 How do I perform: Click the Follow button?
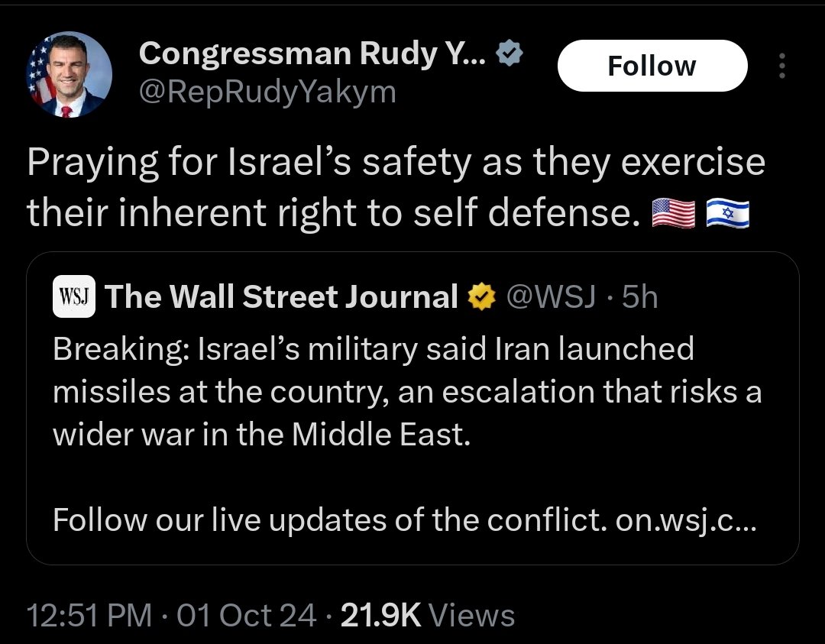(652, 66)
